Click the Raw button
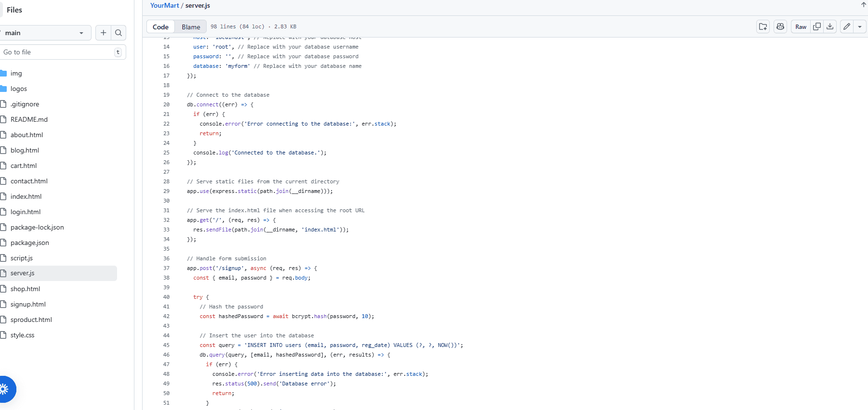 coord(801,27)
